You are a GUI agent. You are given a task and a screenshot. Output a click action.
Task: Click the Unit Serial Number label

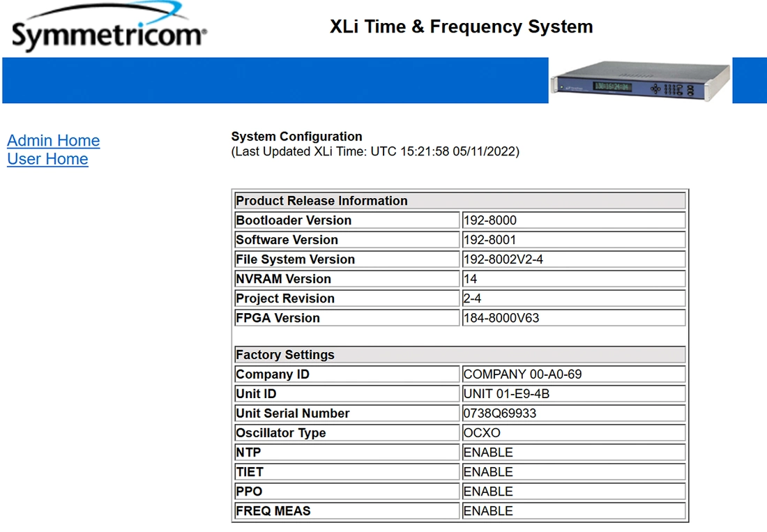(x=293, y=413)
